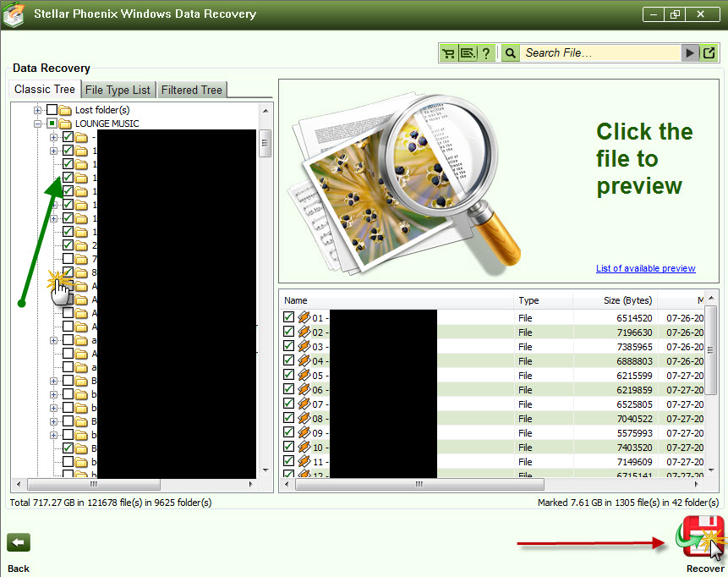Click the folder tree's vertical scrollbar up arrow

265,111
